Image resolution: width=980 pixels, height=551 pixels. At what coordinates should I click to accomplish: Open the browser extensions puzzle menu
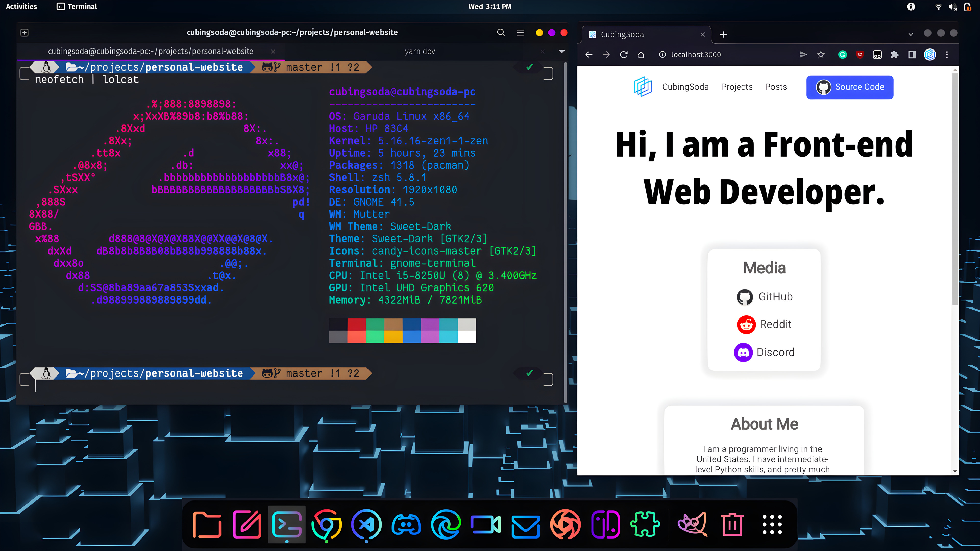[895, 55]
